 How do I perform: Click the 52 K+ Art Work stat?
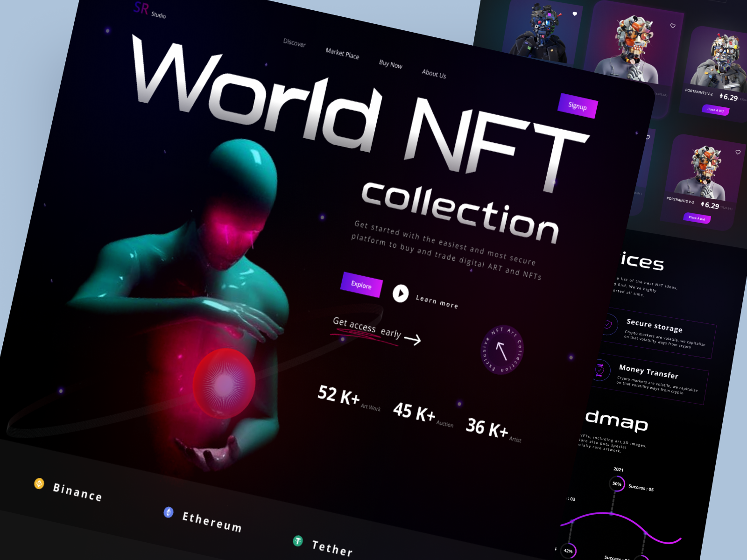(349, 398)
